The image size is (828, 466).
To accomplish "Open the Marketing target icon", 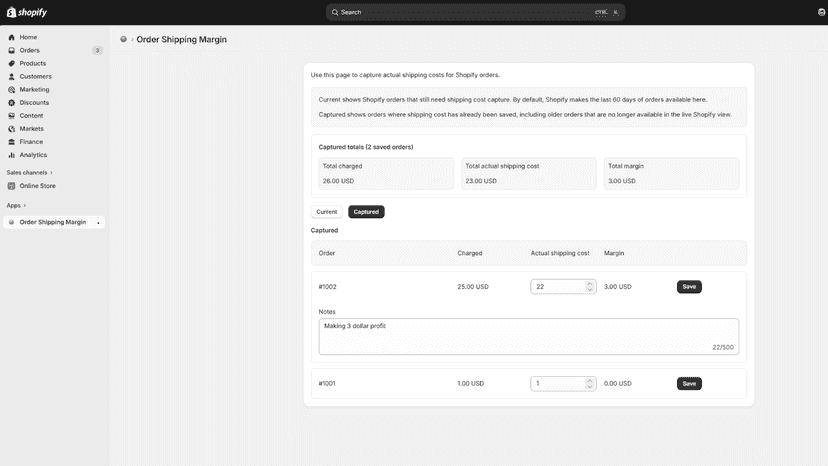I will (x=12, y=90).
